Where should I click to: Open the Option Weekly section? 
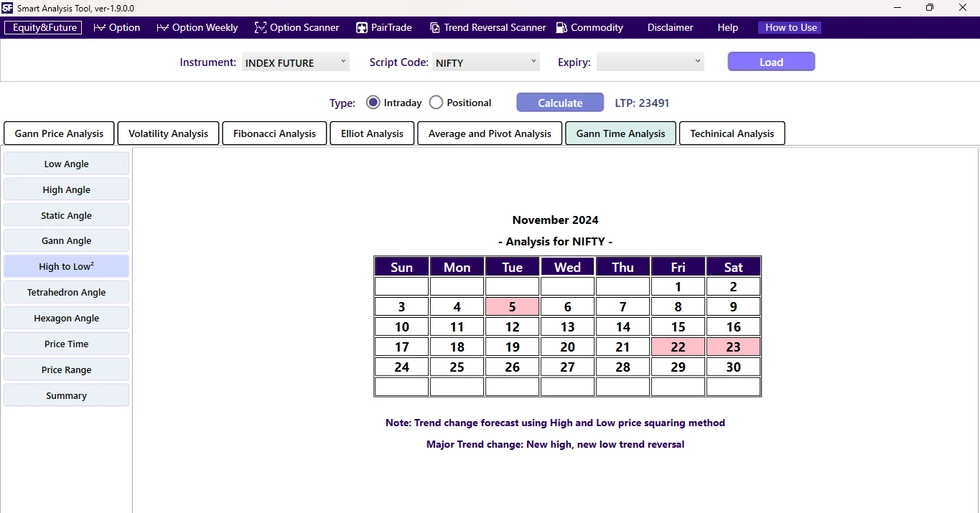[196, 27]
